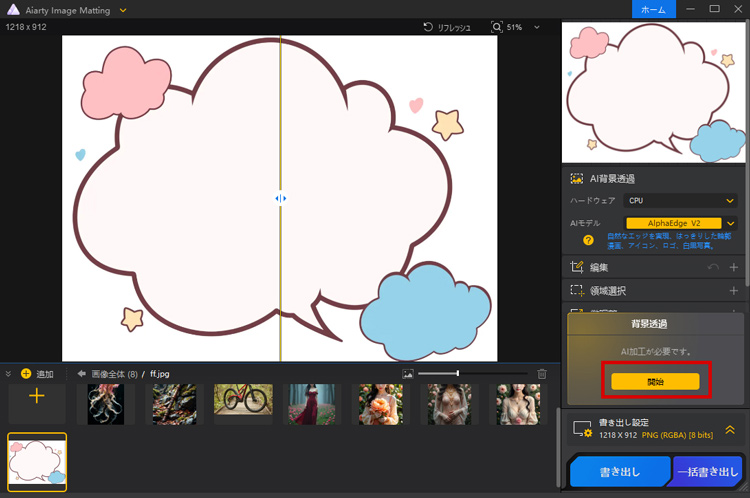Click the 一括書き出し batch export button
The height and width of the screenshot is (498, 750).
[x=708, y=472]
